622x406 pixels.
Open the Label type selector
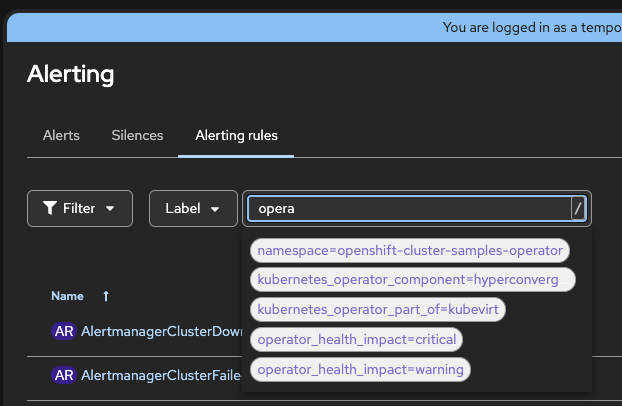pyautogui.click(x=193, y=209)
